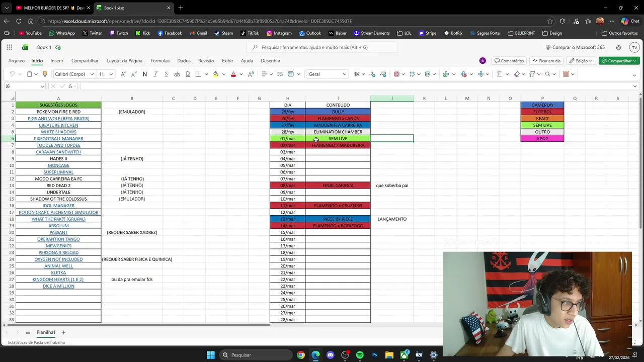Viewport: 644px width, 362px height.
Task: Toggle italic formatting
Action: click(x=155, y=74)
